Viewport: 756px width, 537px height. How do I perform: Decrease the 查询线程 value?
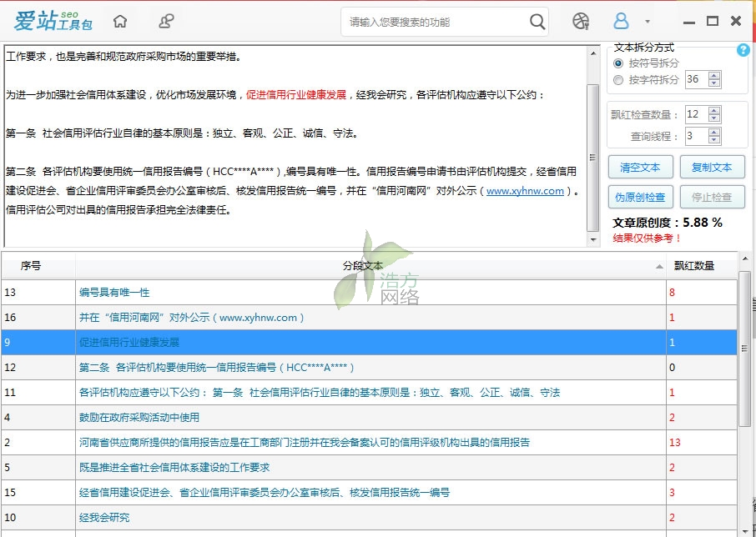click(714, 140)
